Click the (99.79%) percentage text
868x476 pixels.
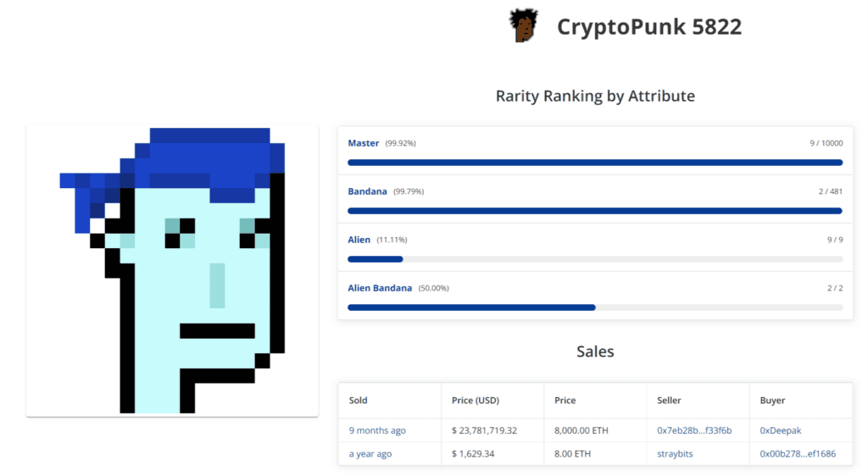point(409,191)
